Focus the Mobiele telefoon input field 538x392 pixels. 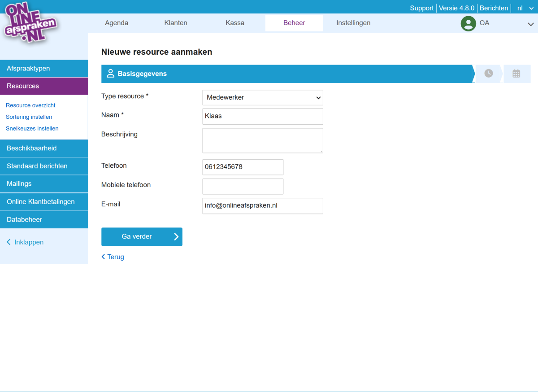243,187
